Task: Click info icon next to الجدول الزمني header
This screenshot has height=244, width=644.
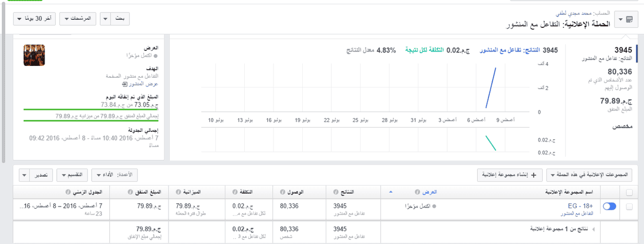Action: point(67,193)
